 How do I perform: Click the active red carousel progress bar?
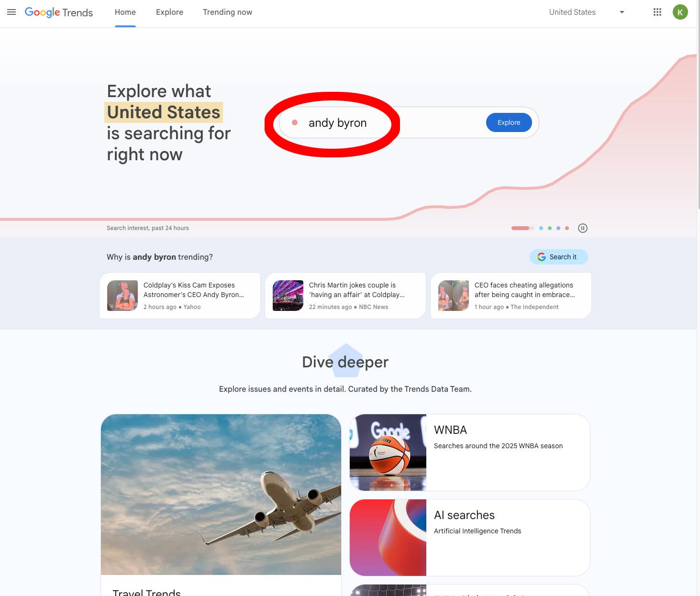522,228
